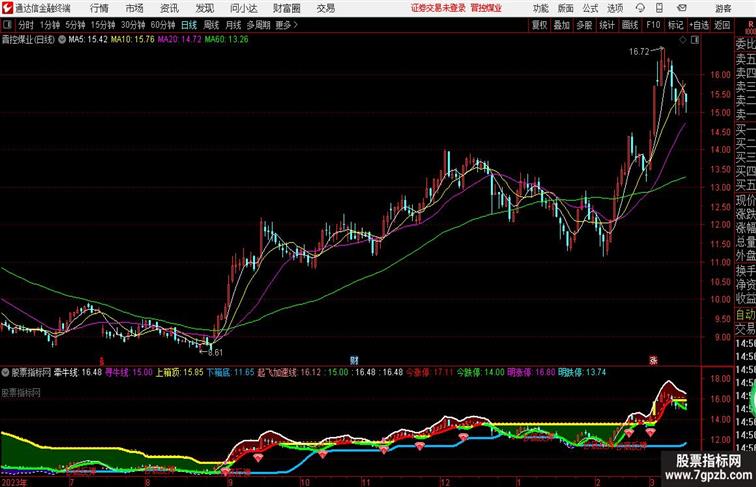Switch to 5分钟 period tab
The height and width of the screenshot is (487, 756).
[x=75, y=25]
